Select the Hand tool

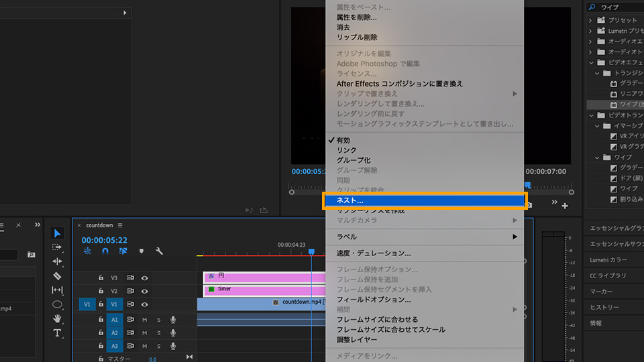tap(57, 318)
